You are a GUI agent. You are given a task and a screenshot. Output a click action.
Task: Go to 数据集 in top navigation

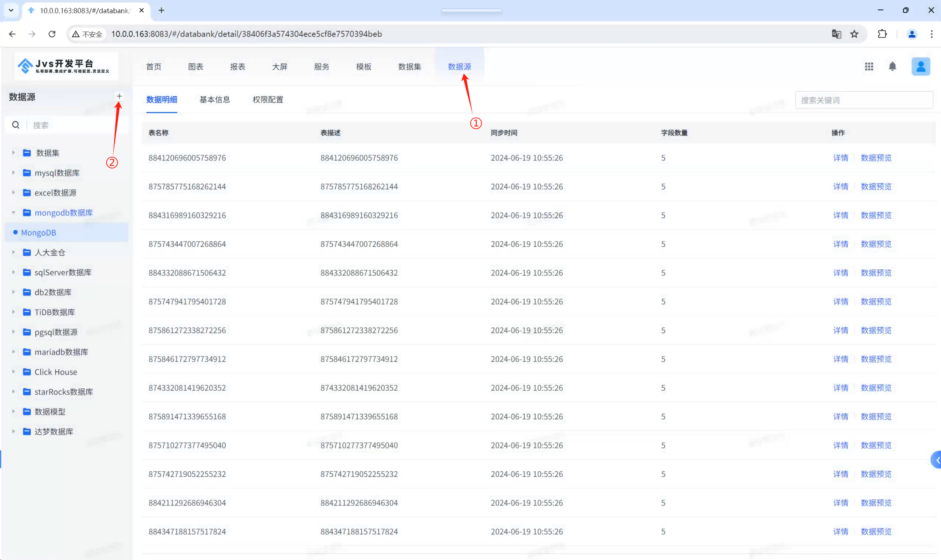(x=409, y=67)
